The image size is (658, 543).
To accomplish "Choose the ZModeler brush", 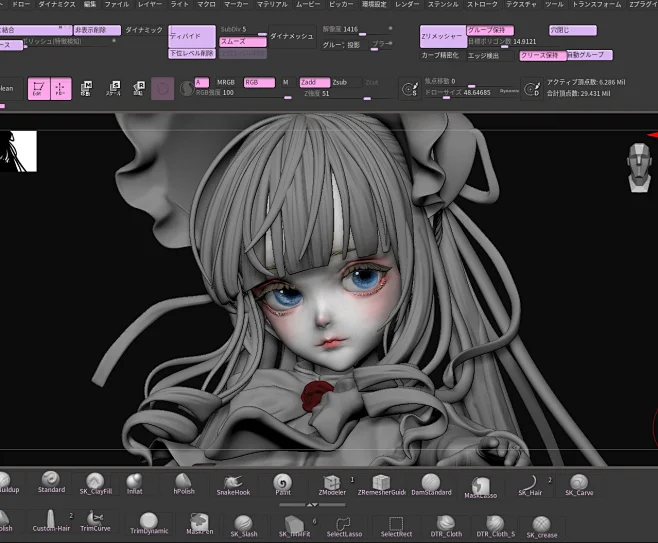I will pos(332,484).
